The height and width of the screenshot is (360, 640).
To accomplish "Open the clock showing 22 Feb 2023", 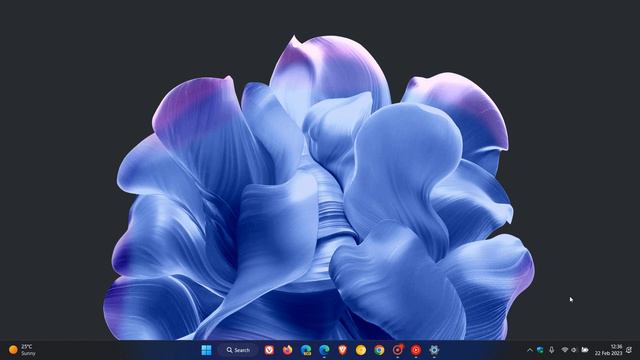I will 608,350.
